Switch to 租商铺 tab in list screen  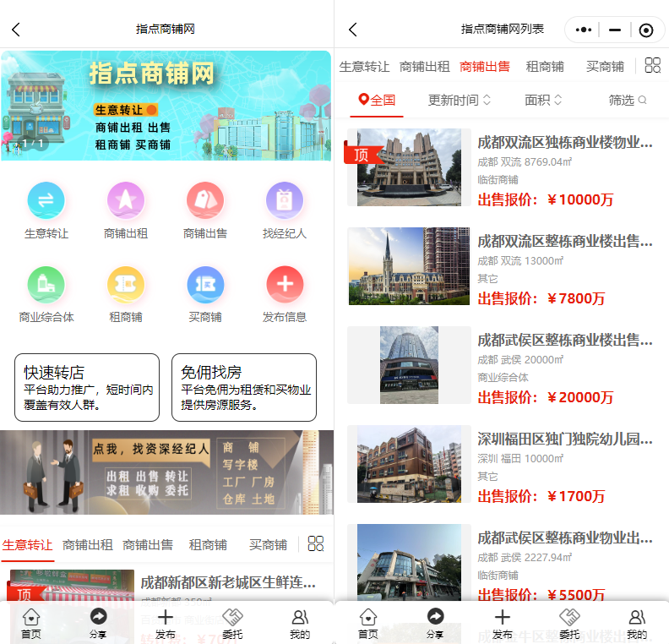pos(545,67)
